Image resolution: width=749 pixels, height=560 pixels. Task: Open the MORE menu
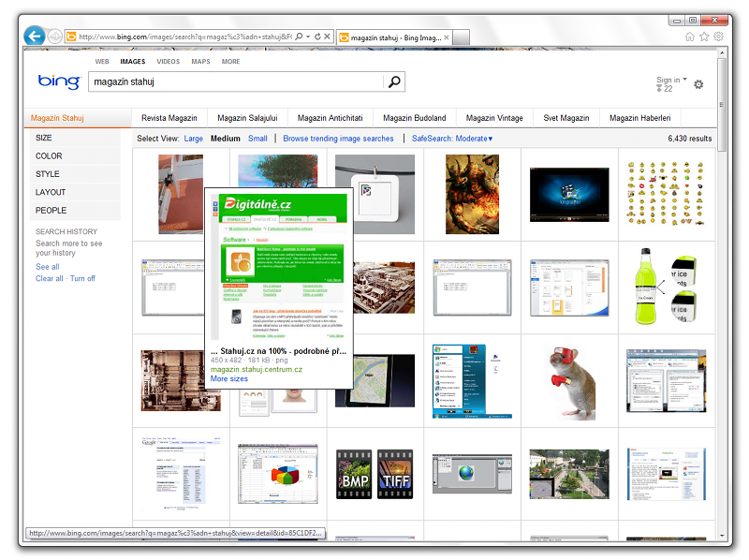(x=230, y=62)
